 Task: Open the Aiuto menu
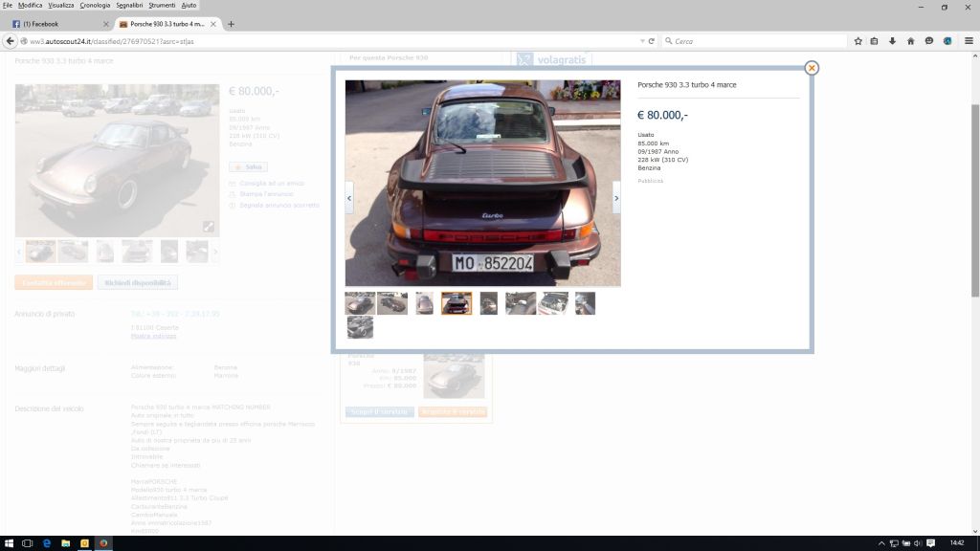189,5
